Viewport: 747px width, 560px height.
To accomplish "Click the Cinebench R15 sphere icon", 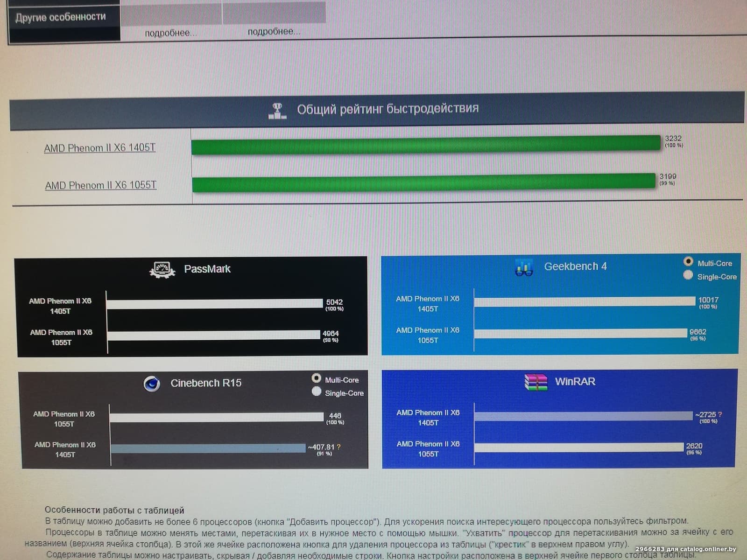I will click(x=152, y=384).
